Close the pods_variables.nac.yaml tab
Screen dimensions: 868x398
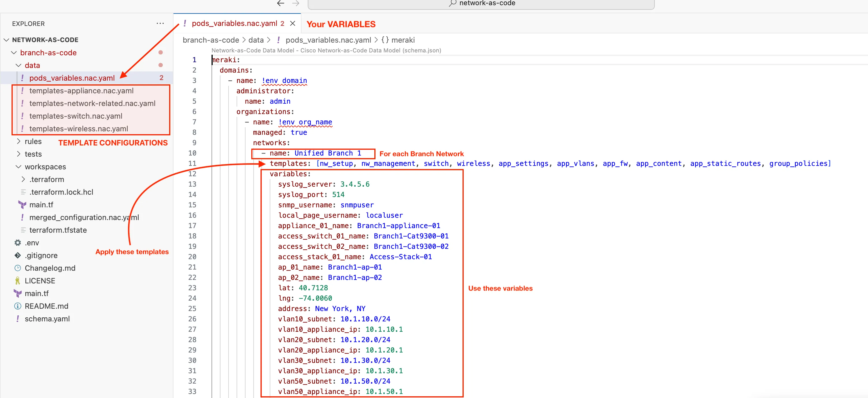click(293, 23)
